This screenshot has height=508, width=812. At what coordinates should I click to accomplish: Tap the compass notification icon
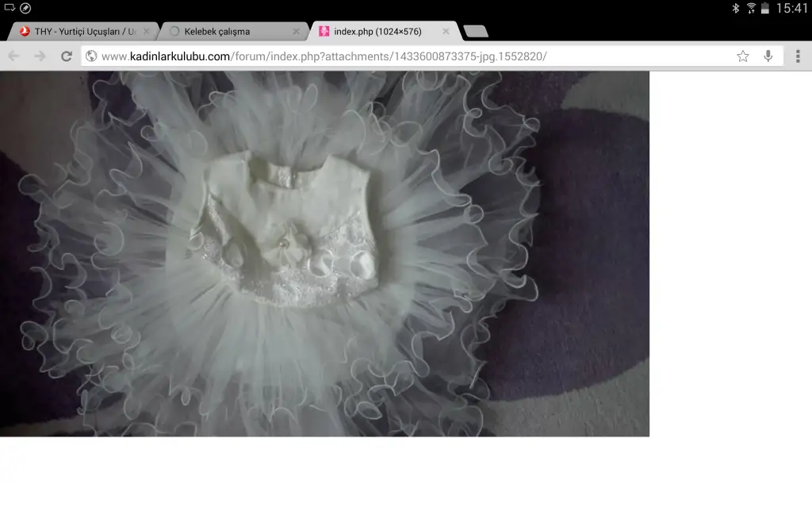tap(25, 8)
